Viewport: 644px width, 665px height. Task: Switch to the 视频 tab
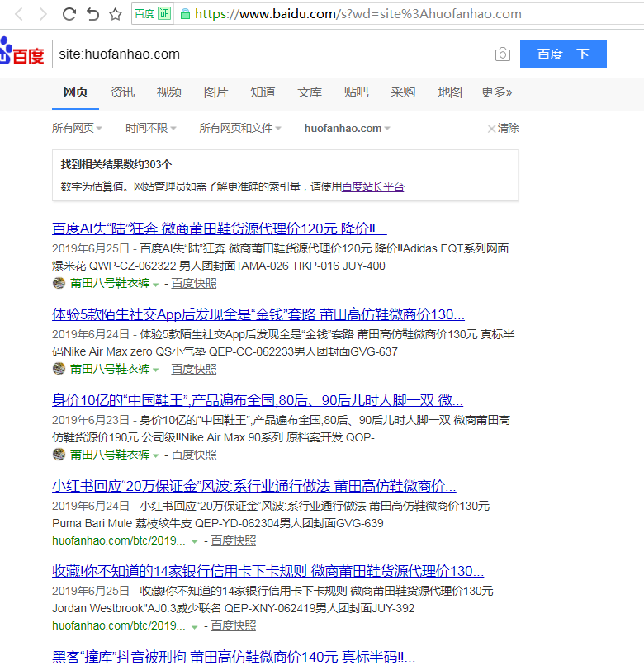click(169, 92)
